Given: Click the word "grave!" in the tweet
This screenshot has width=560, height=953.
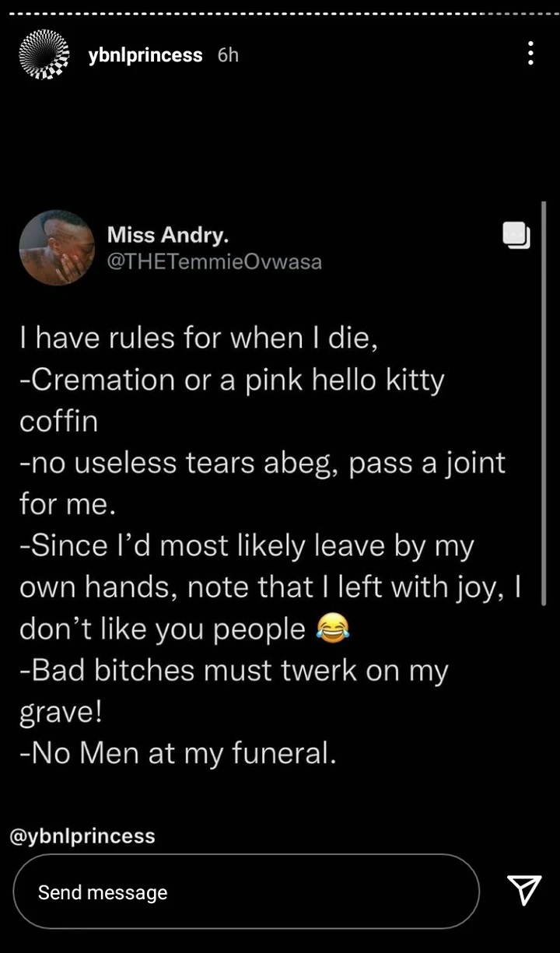Looking at the screenshot, I should coord(61,713).
